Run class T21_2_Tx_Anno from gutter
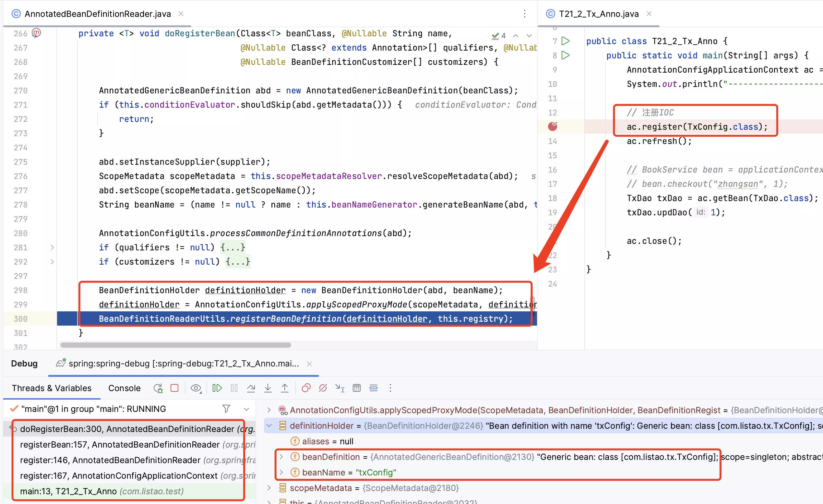 (566, 41)
